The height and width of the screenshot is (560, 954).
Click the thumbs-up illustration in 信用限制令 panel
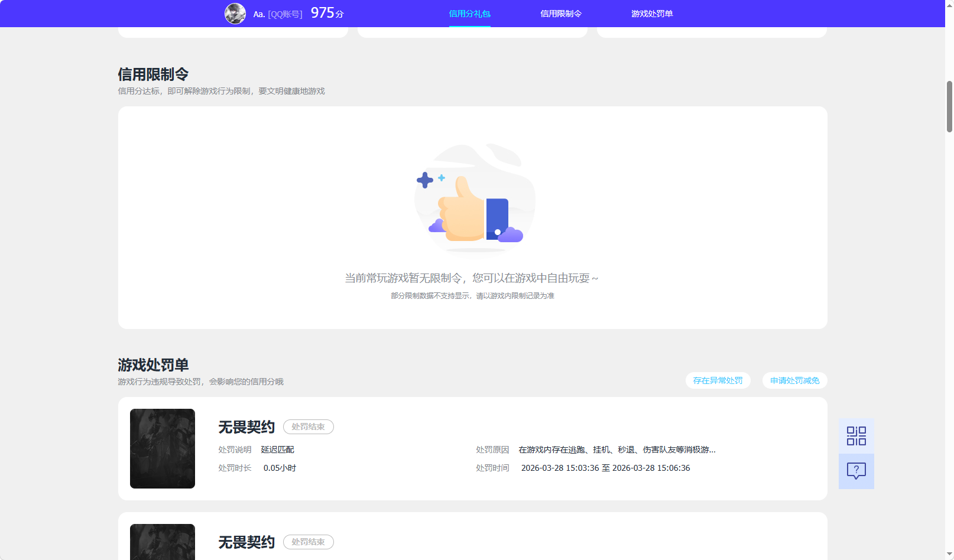point(473,201)
